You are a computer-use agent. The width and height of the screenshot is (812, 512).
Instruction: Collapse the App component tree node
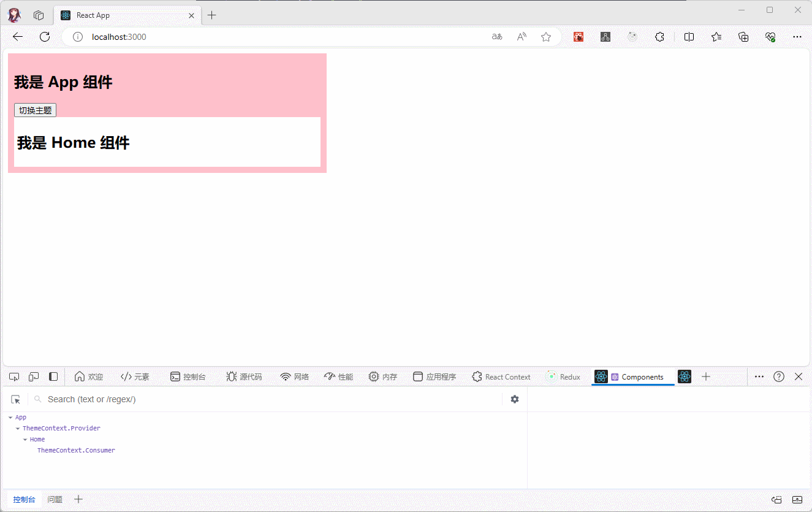(10, 418)
